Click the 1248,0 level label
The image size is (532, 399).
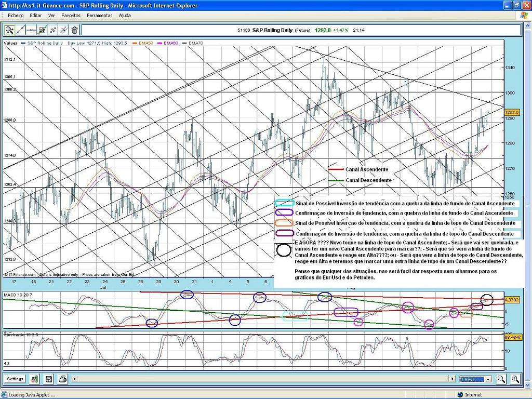[10, 221]
